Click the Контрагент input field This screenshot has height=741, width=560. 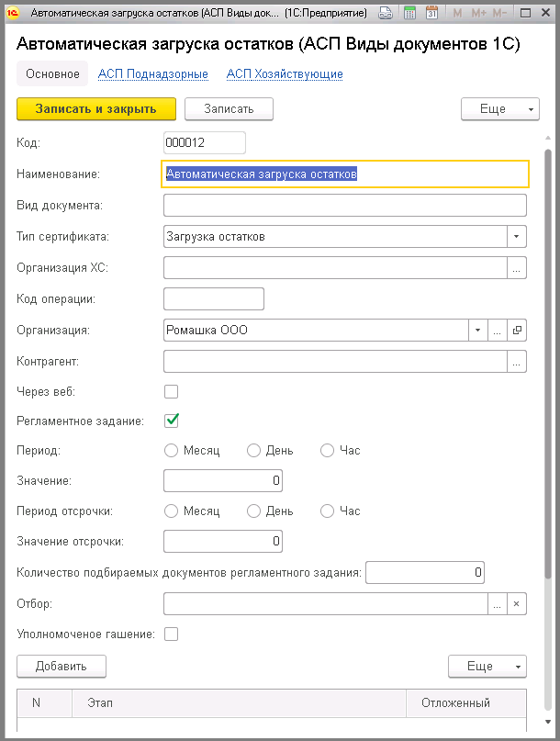335,362
